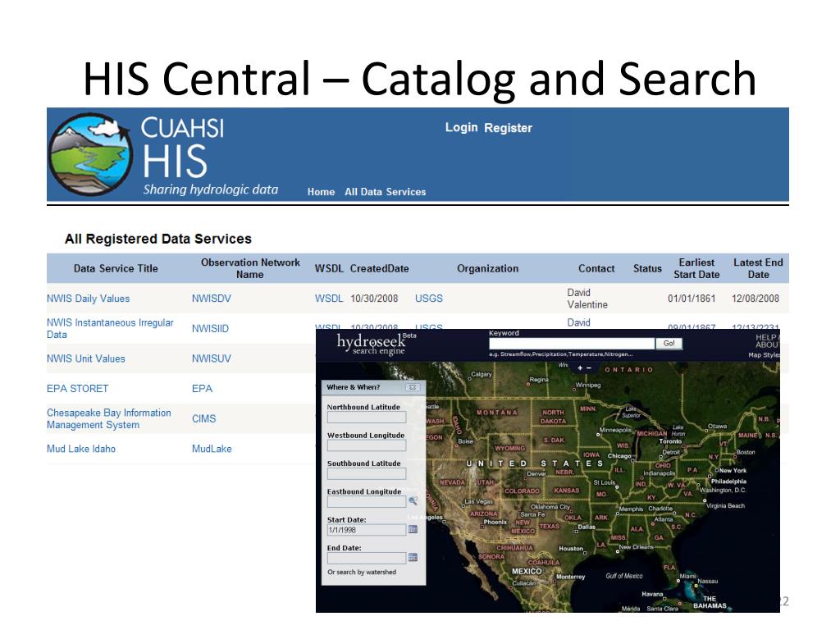Click 12/08/2008 latest end date

756,299
